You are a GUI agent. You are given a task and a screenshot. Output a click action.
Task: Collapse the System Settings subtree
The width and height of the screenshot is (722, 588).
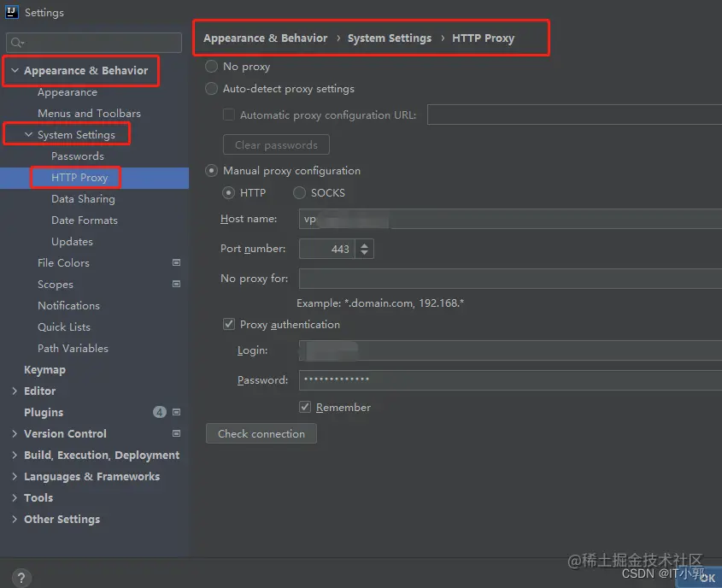[28, 134]
